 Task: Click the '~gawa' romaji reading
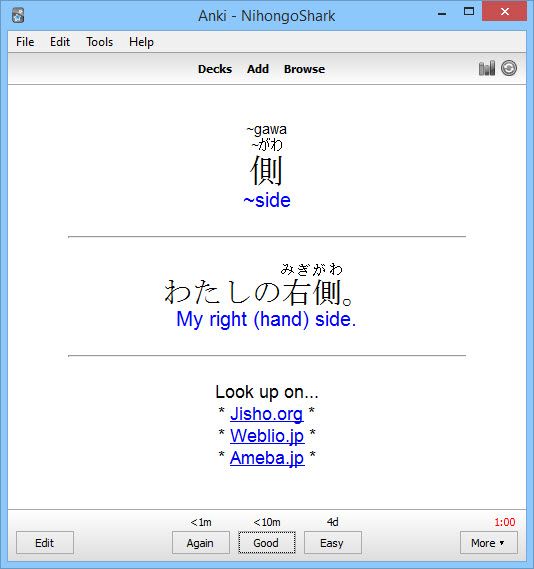(x=267, y=129)
